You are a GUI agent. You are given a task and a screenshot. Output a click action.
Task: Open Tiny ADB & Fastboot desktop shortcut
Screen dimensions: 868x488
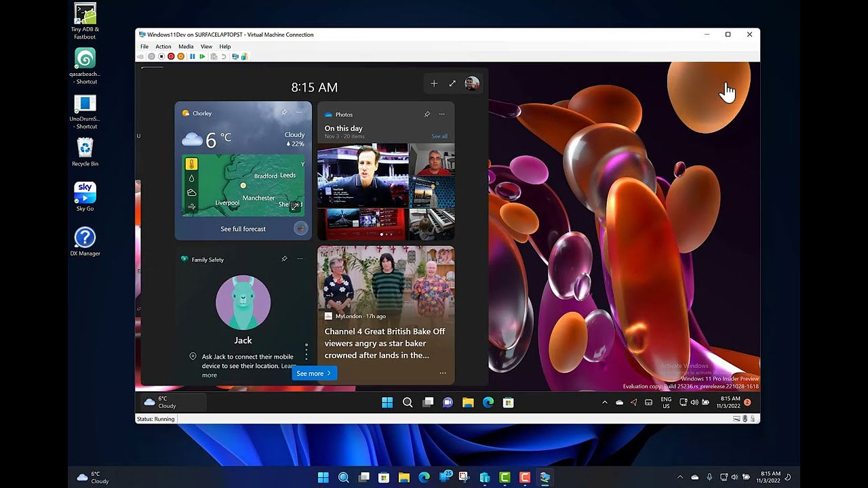pyautogui.click(x=85, y=22)
